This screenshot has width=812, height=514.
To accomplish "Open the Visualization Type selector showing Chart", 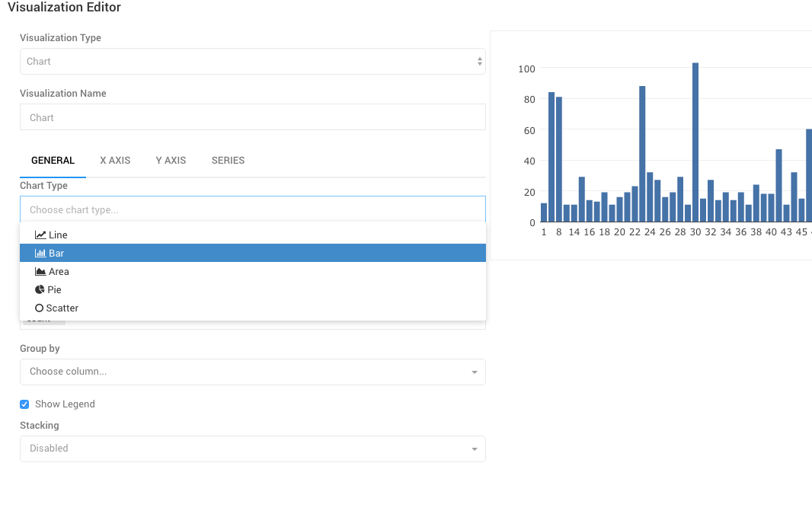I will [x=251, y=61].
